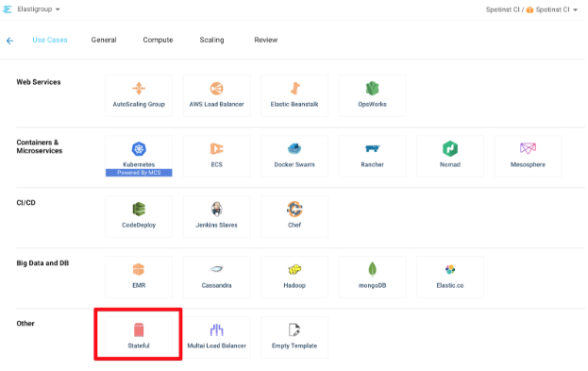Viewport: 588px width, 371px height.
Task: Click the Jenkins Slaves label
Action: tap(216, 225)
